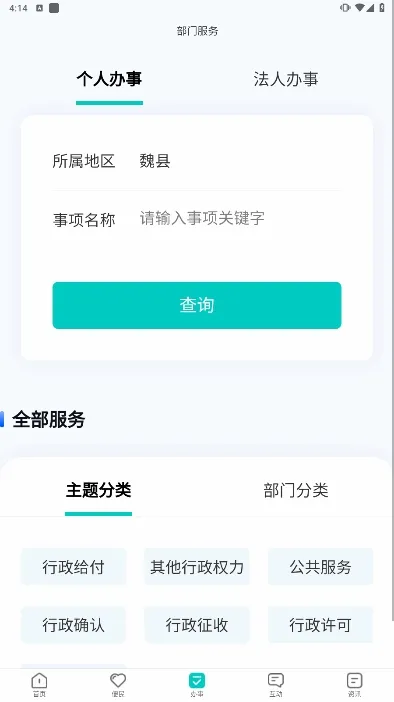Switch to the 部门分类 tab
Screen dimensions: 394x702
(x=296, y=490)
